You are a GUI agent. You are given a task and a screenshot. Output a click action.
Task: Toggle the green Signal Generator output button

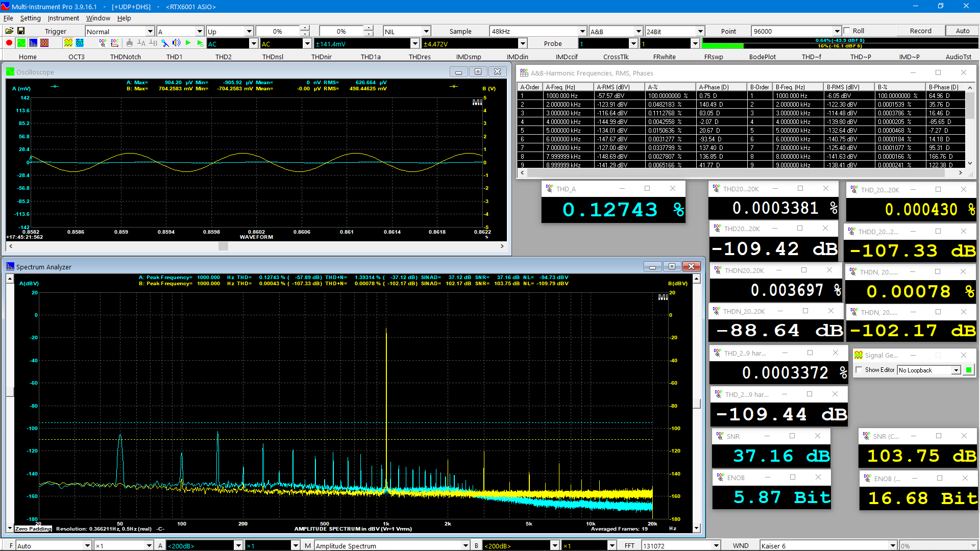click(x=968, y=370)
